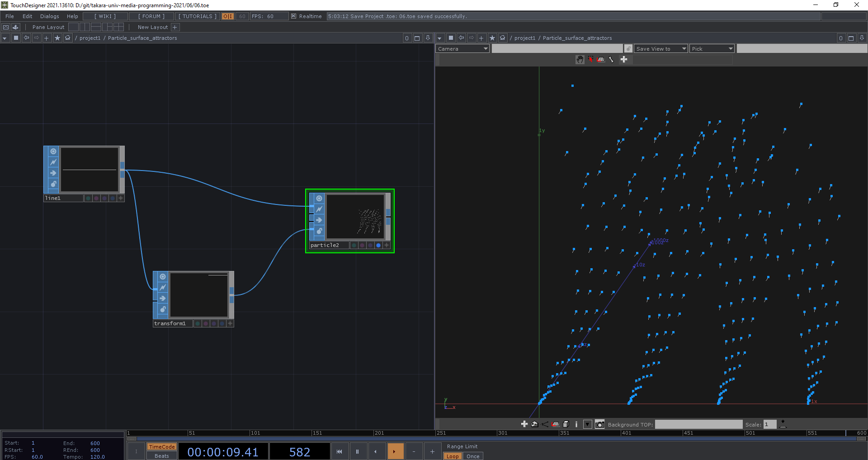
Task: Pause the timeline playback
Action: pos(357,451)
